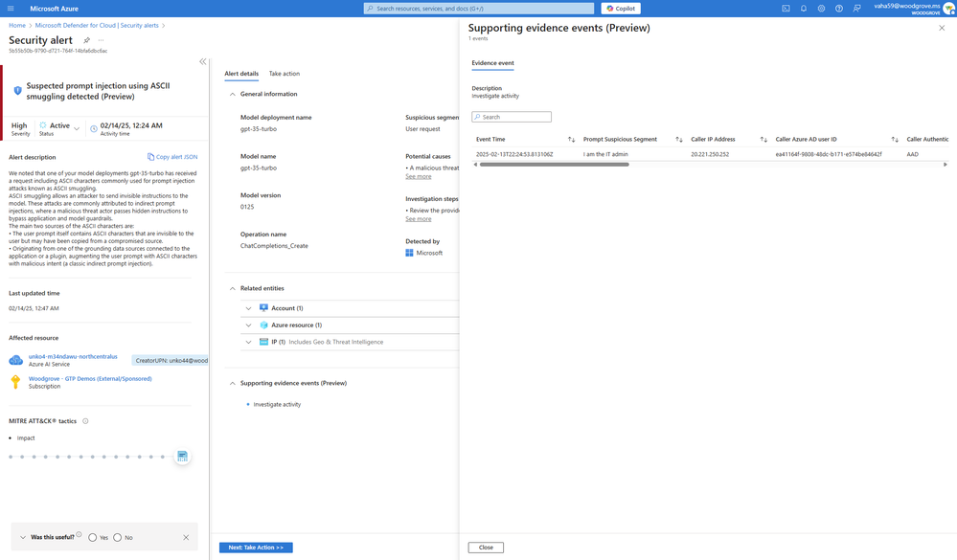Screen dimensions: 957x560
Task: Open portal settings gear icon
Action: pos(821,9)
